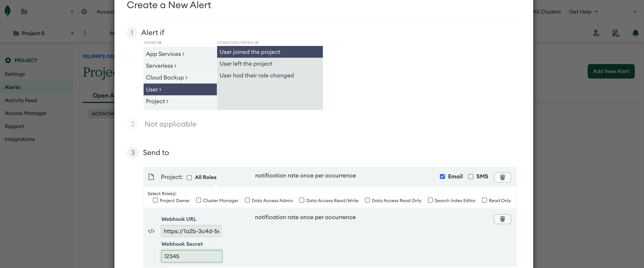The width and height of the screenshot is (644, 268).
Task: Click the All Roles checkbox toggle
Action: click(189, 177)
